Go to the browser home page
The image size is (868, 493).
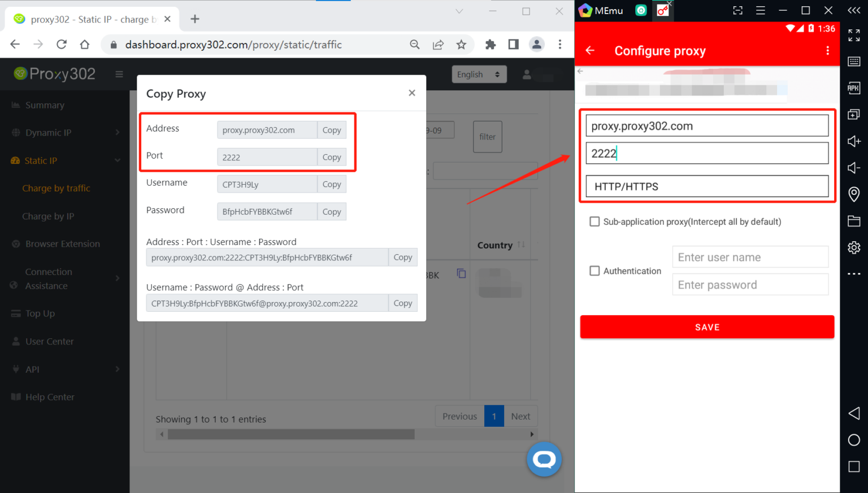pyautogui.click(x=85, y=45)
